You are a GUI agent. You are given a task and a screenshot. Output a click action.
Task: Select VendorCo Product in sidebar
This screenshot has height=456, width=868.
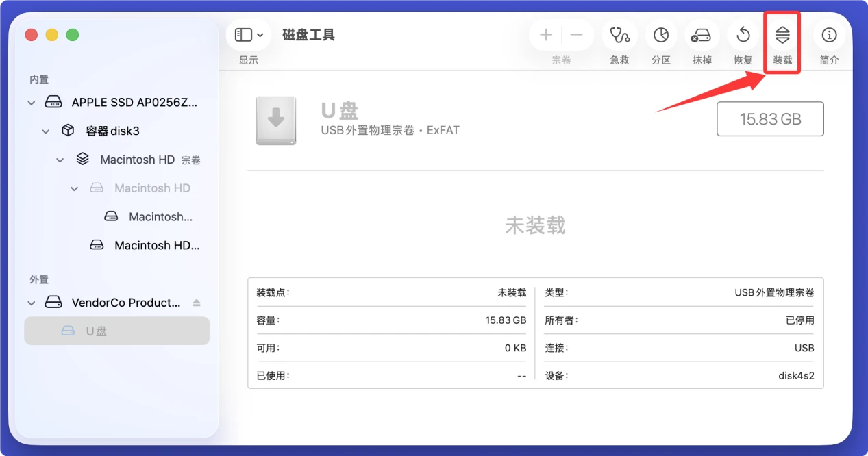pos(116,303)
